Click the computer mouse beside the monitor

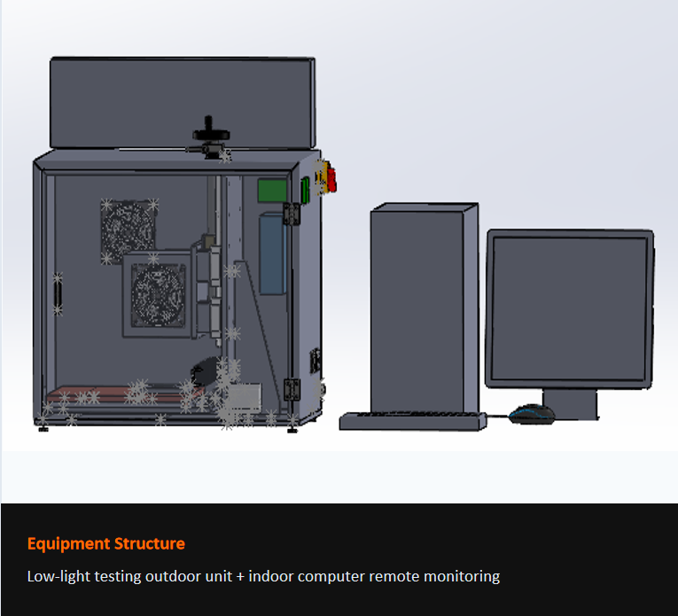[x=531, y=414]
